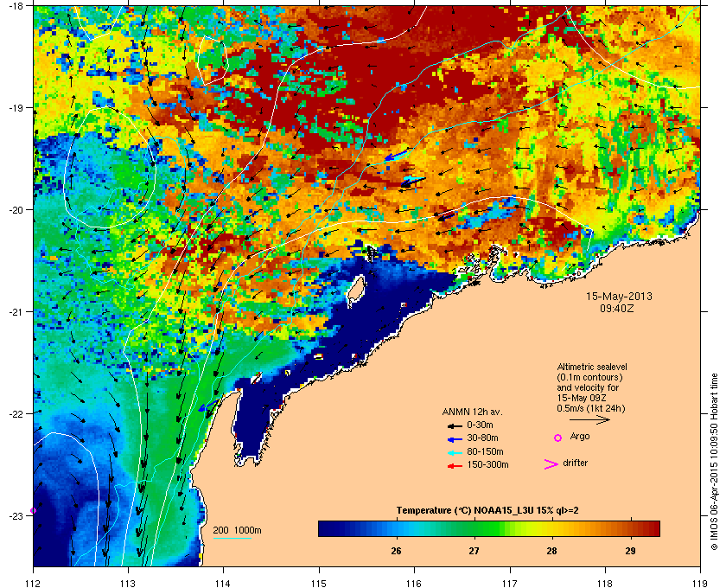Click the '30-80m' depth label
This screenshot has height=588, width=726.
(482, 438)
